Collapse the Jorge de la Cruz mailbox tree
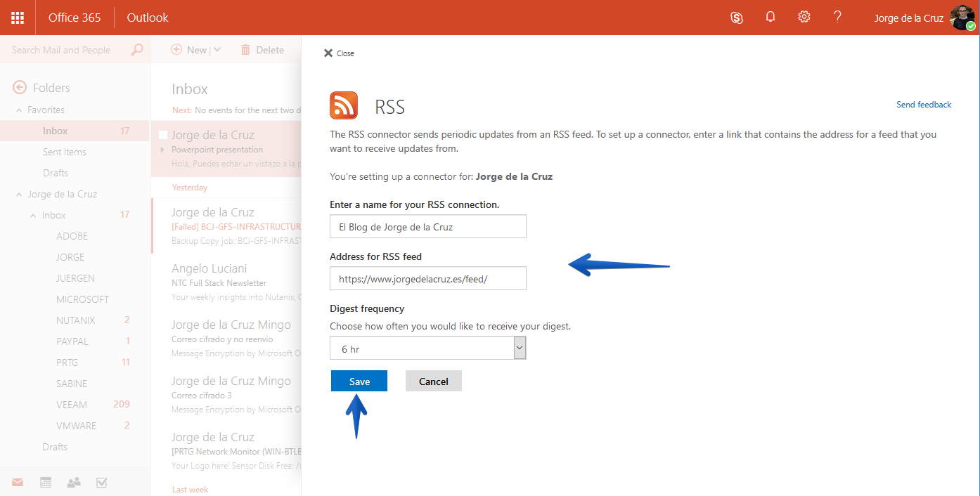This screenshot has height=496, width=980. tap(19, 195)
